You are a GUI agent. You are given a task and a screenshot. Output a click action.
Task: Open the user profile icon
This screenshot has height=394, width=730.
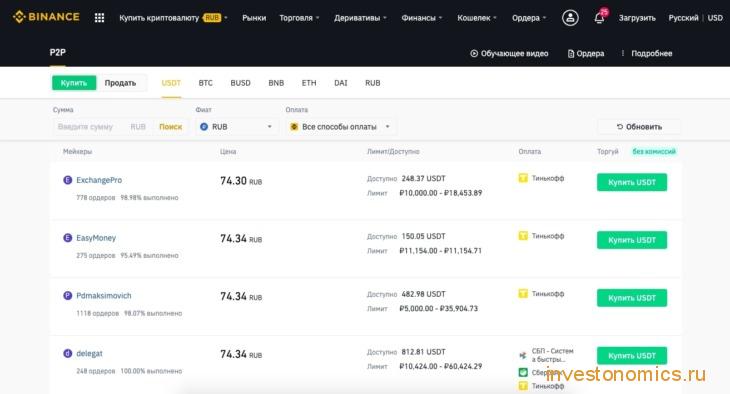pyautogui.click(x=570, y=18)
